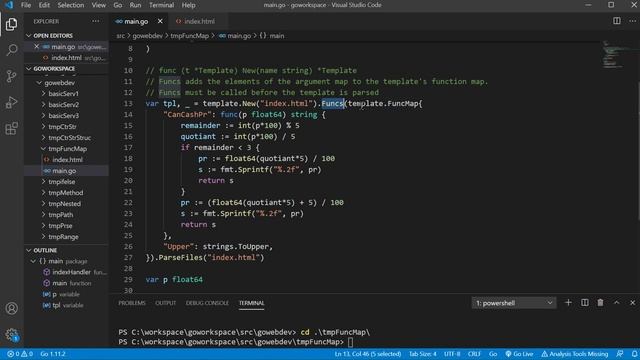
Task: Kill terminal with trash icon
Action: coord(600,303)
